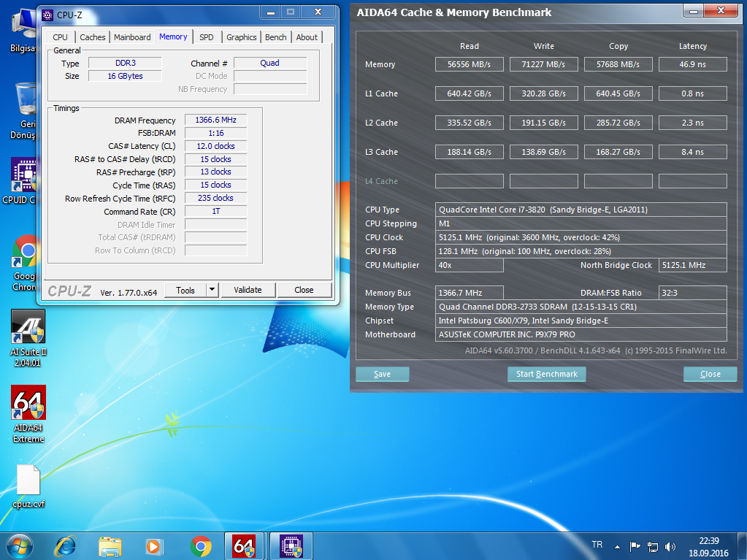This screenshot has height=560, width=747.
Task: Click the CPU-Z title bar app icon
Action: (x=47, y=15)
